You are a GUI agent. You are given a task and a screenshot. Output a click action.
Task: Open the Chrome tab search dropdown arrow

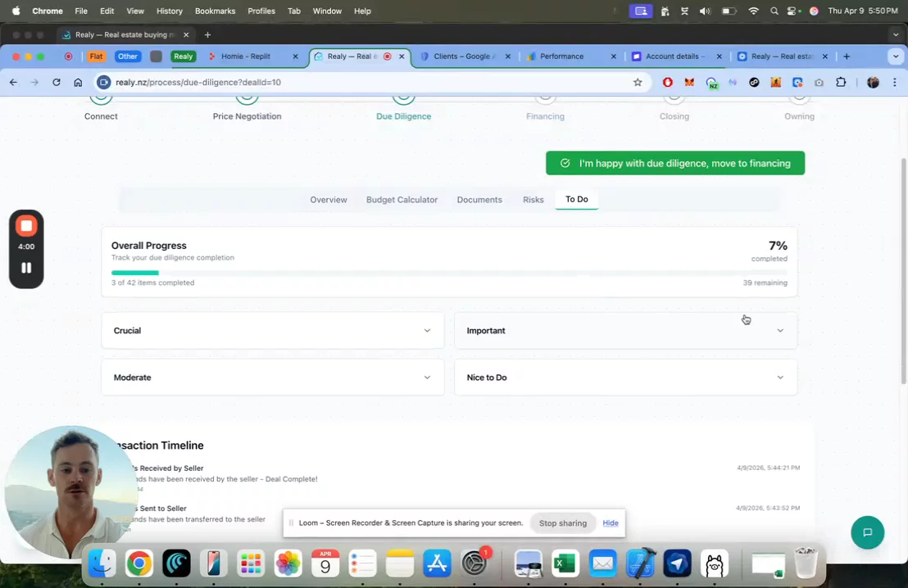895,57
